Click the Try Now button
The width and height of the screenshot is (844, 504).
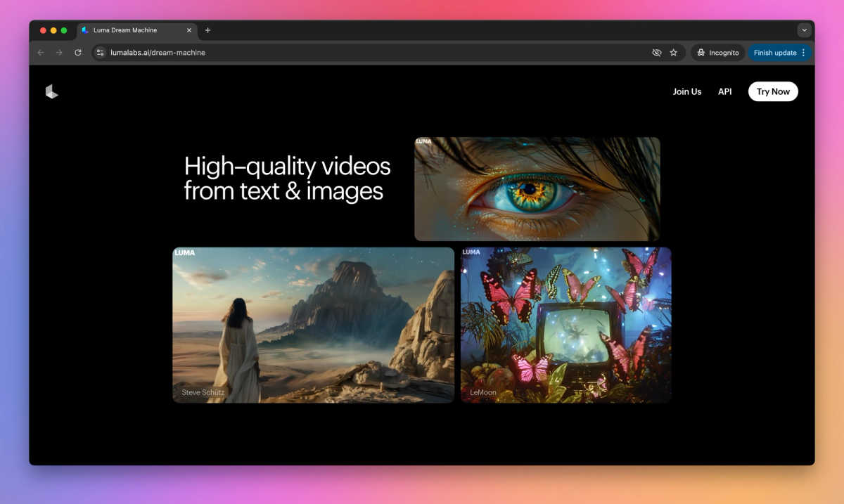coord(773,91)
